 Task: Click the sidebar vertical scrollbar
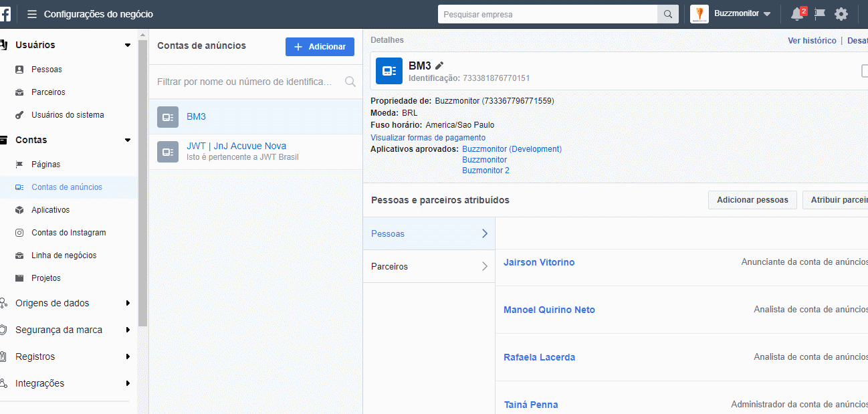[142, 181]
